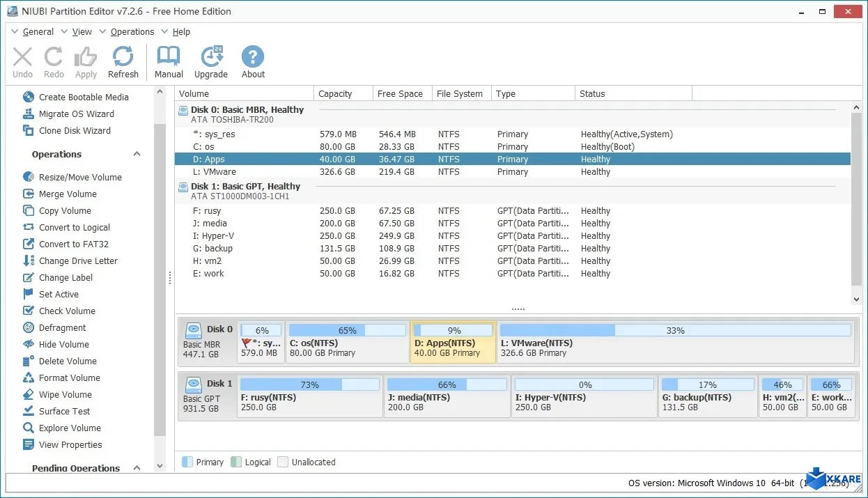Click the Upgrade toolbar icon

pos(211,57)
